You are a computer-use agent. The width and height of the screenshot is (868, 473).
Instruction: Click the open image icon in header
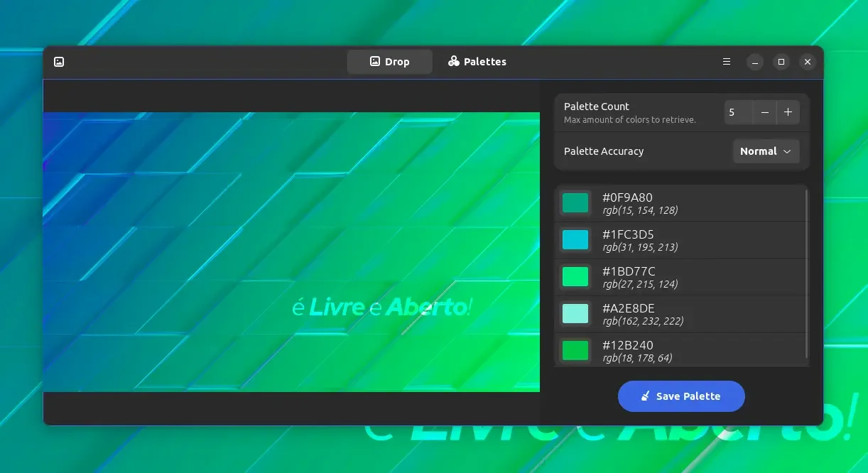59,62
